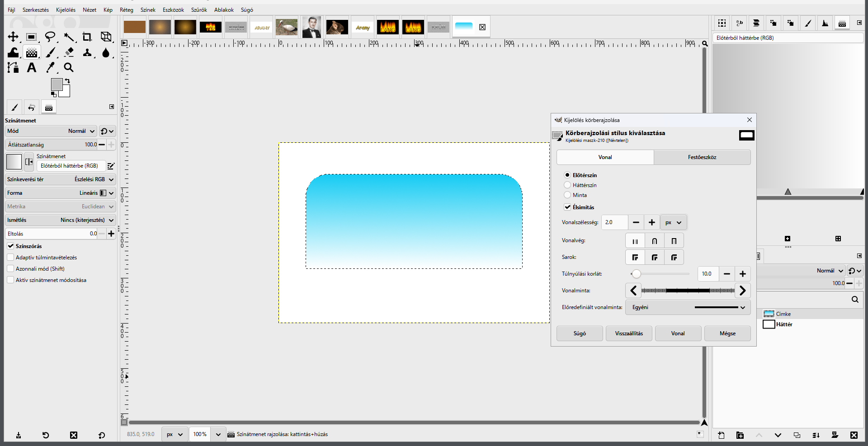Create a new layer with bottom panel icon
868x446 pixels.
point(721,435)
